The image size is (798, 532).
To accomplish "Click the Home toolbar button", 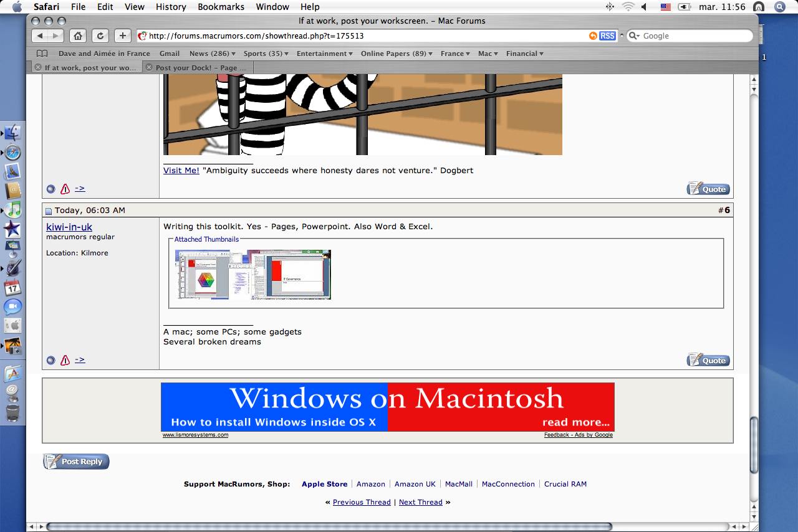I will (x=78, y=36).
